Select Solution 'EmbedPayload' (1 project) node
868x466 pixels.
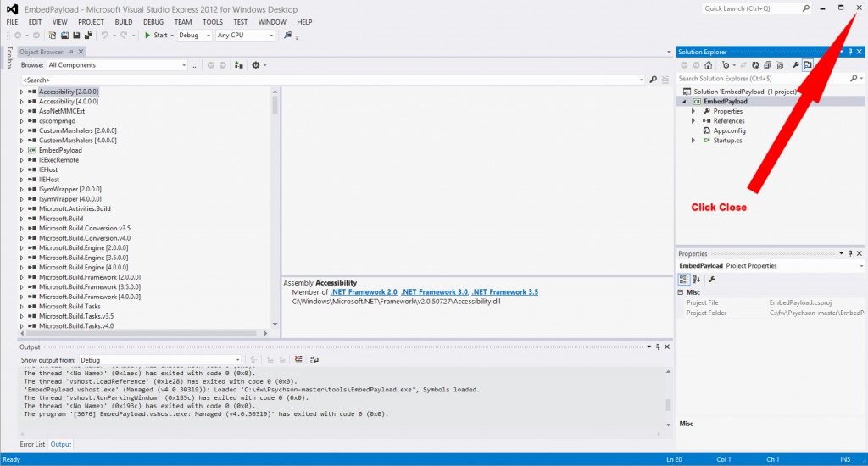point(744,92)
